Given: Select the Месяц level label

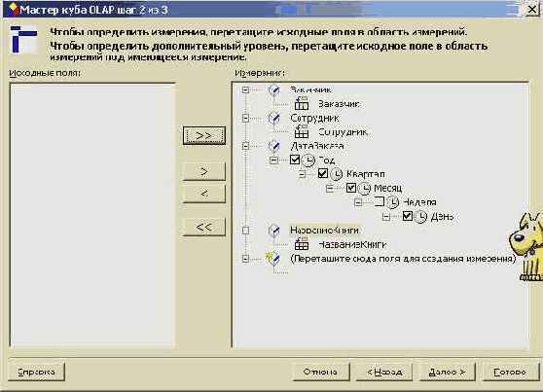Looking at the screenshot, I should [388, 188].
